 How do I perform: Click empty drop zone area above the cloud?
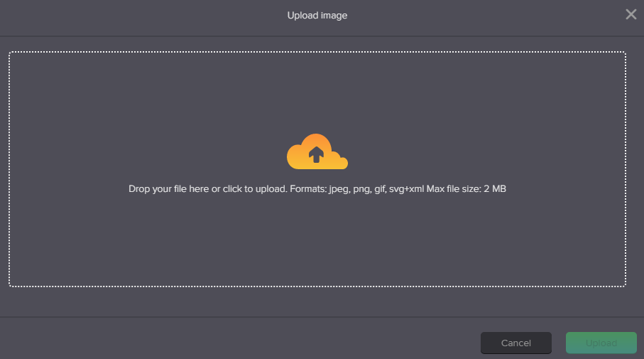317,90
